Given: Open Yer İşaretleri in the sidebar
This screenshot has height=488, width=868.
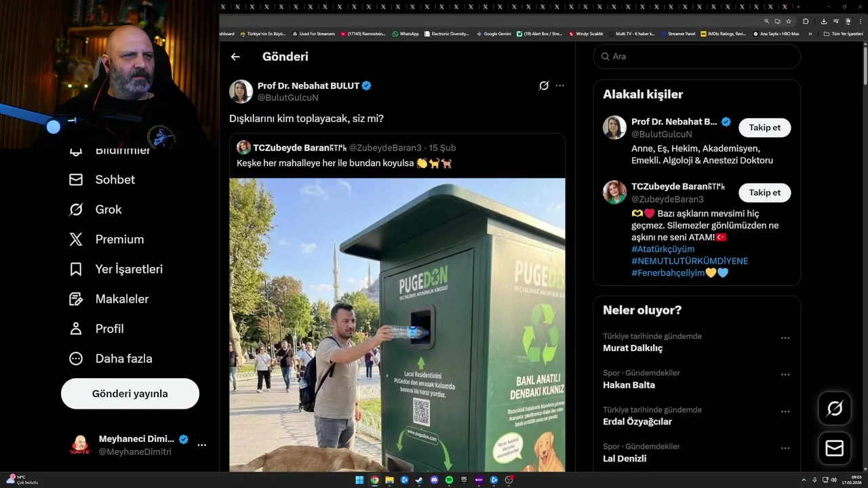Looking at the screenshot, I should click(116, 269).
